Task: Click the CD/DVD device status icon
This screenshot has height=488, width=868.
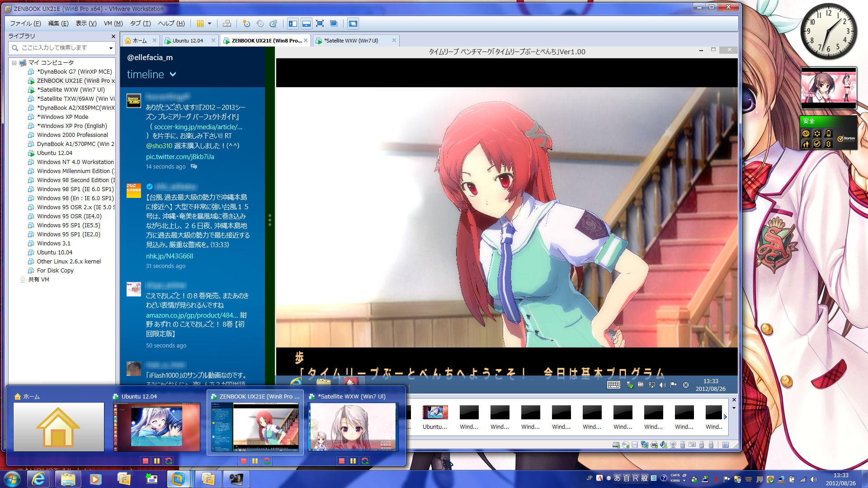Action: point(625,445)
